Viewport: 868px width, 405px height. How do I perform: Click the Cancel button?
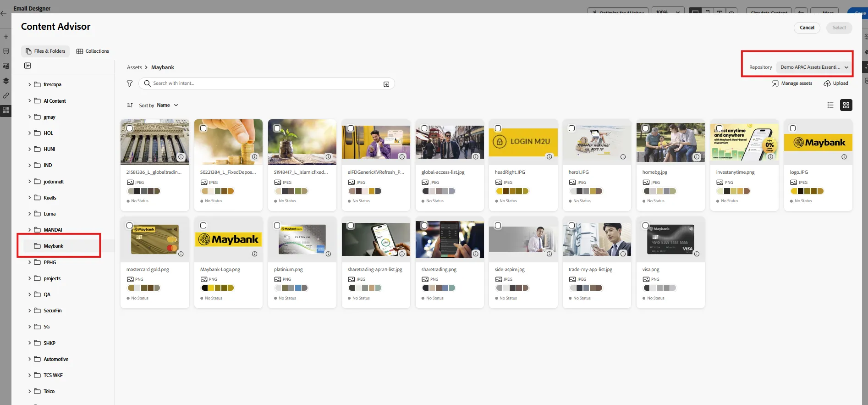(x=807, y=28)
